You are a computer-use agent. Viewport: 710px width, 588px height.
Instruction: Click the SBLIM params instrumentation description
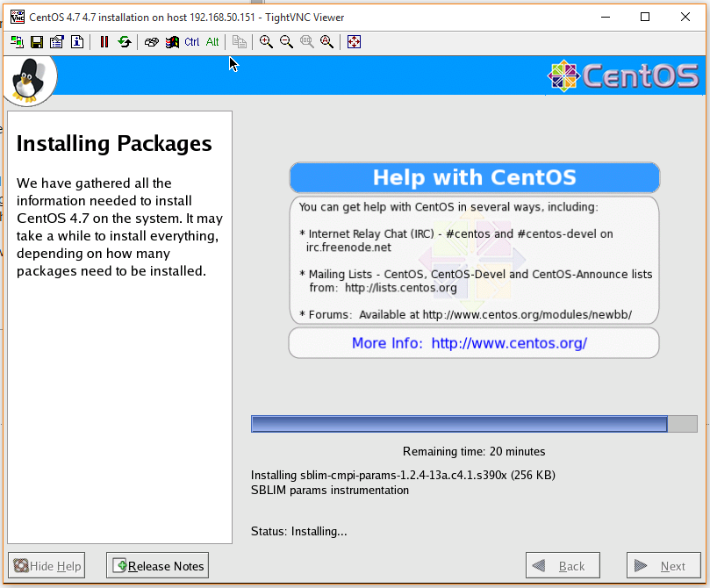[x=330, y=491]
